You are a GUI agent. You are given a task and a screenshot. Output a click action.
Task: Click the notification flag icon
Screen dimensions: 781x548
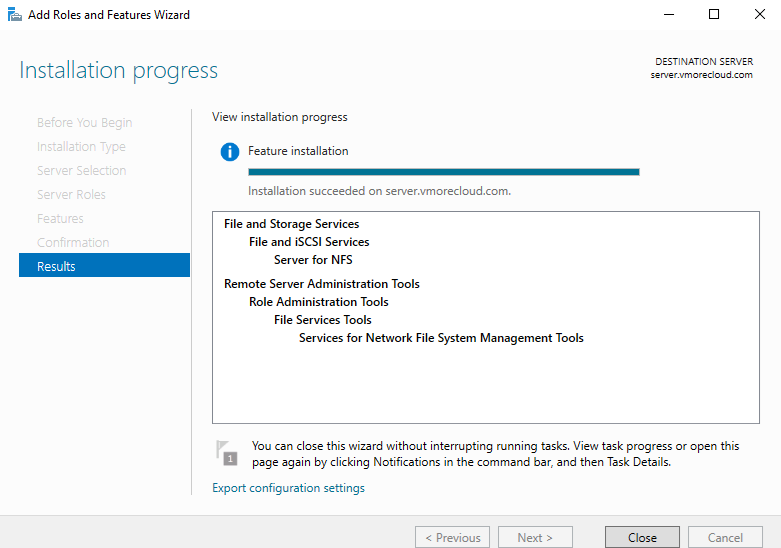tap(227, 453)
